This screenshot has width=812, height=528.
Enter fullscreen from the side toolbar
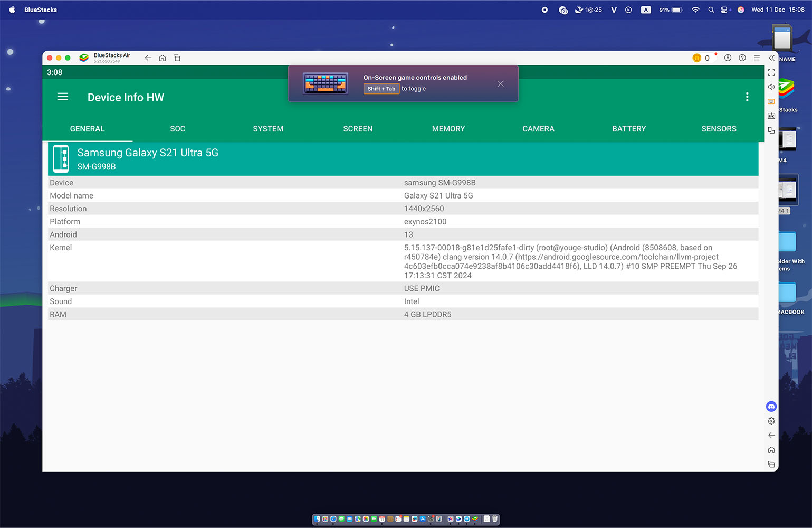coord(771,72)
